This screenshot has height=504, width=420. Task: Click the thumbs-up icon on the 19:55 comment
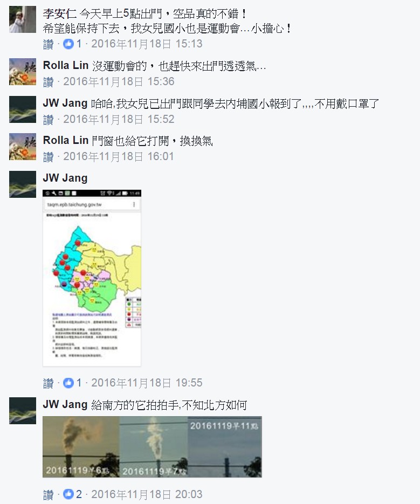(68, 383)
